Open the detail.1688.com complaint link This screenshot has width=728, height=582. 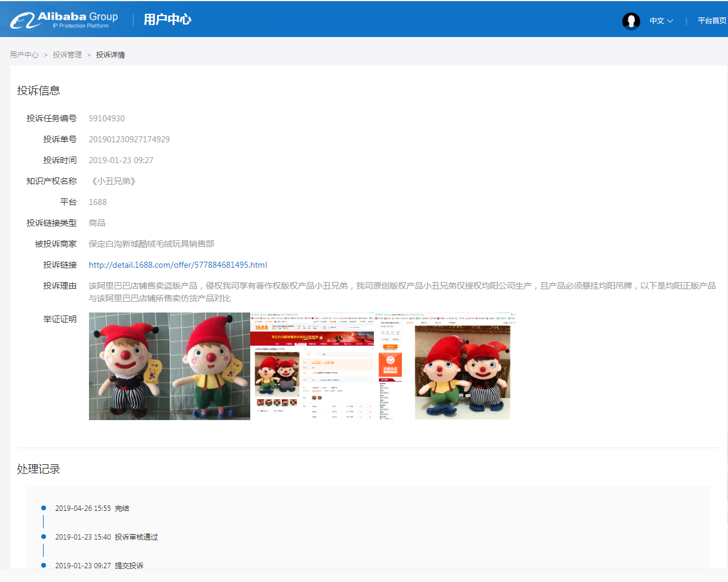(x=178, y=265)
